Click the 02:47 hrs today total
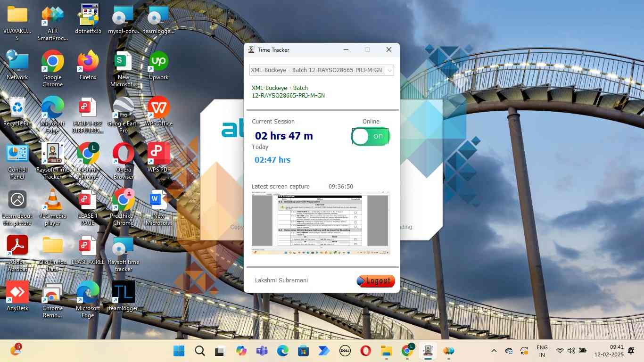This screenshot has width=644, height=362. pyautogui.click(x=272, y=160)
